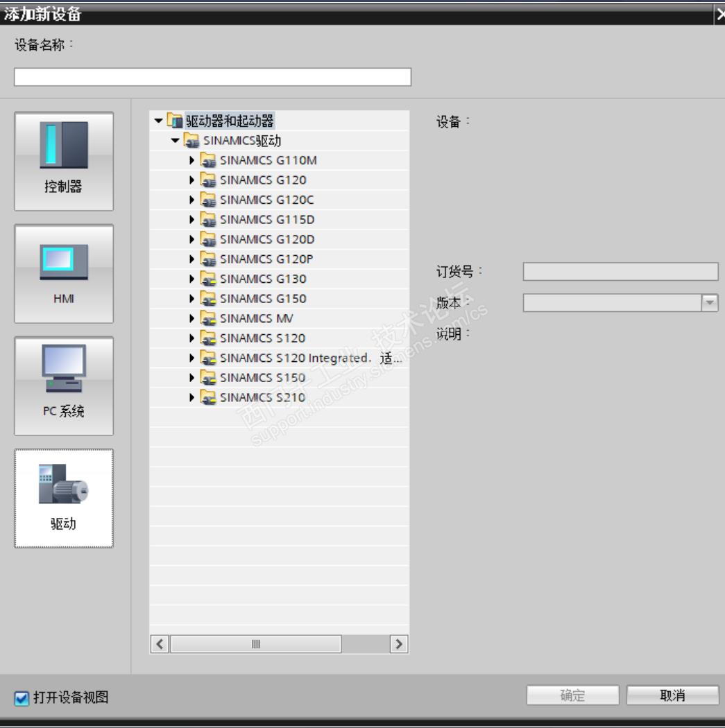Click the 确定 button
725x728 pixels.
(x=572, y=695)
